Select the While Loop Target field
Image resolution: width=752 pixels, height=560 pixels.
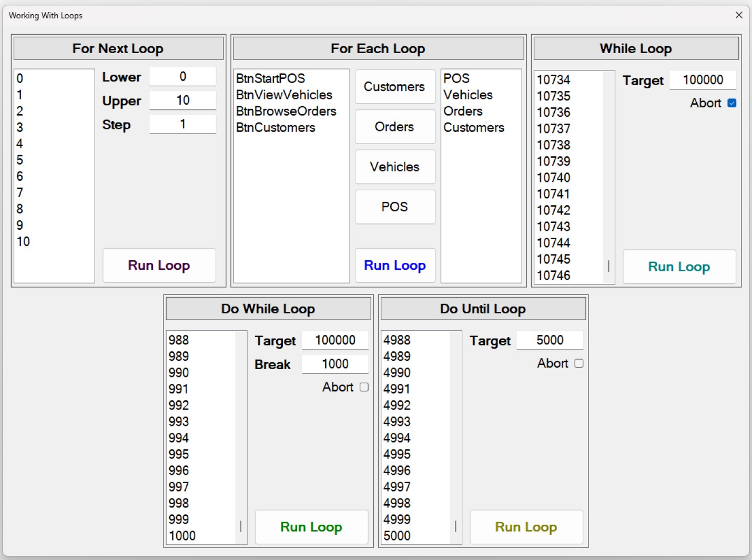[x=703, y=80]
